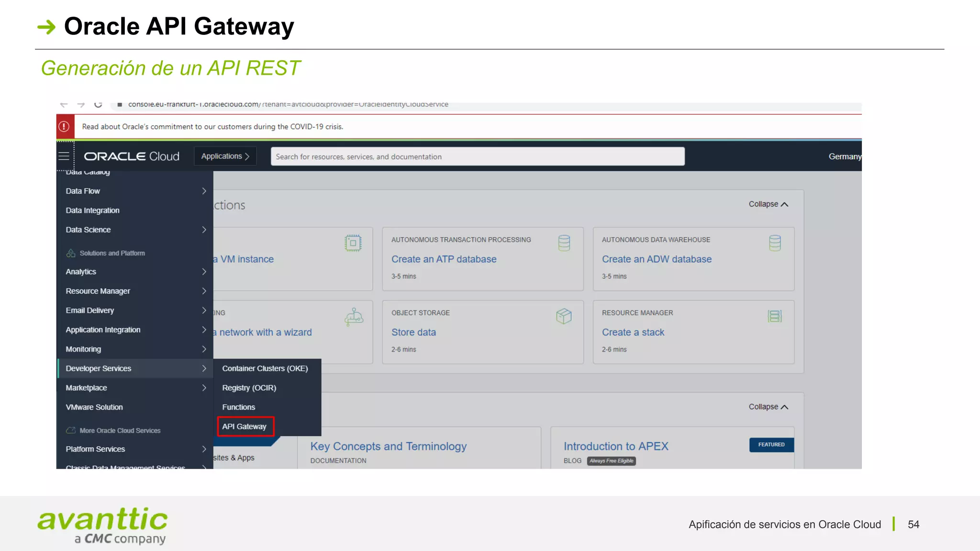Collapse the lower resources section
This screenshot has height=551, width=980.
click(x=768, y=407)
